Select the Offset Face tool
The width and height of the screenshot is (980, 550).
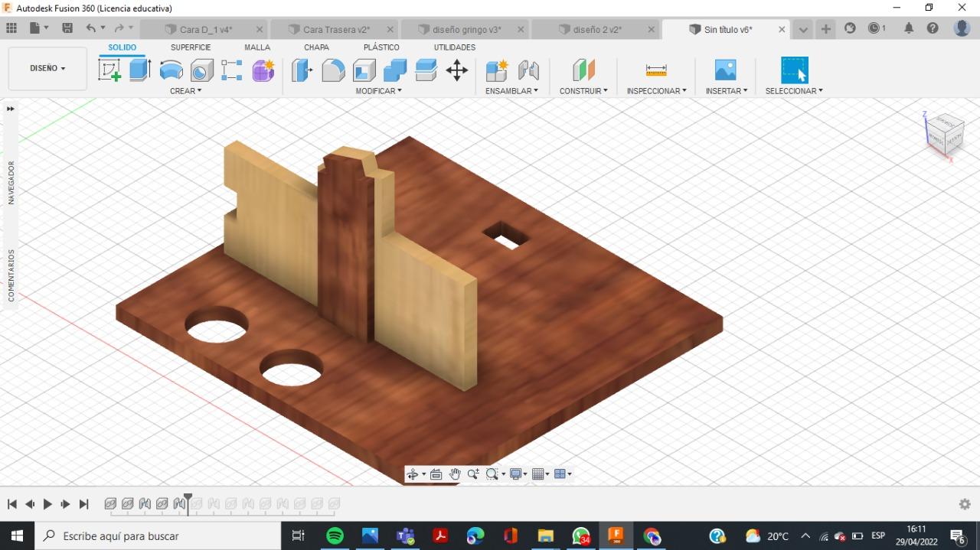426,70
